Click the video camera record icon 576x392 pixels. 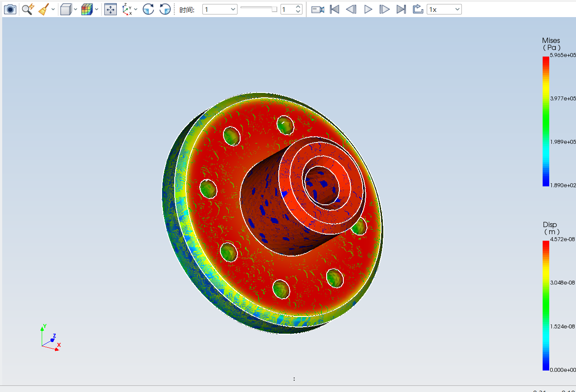(318, 9)
